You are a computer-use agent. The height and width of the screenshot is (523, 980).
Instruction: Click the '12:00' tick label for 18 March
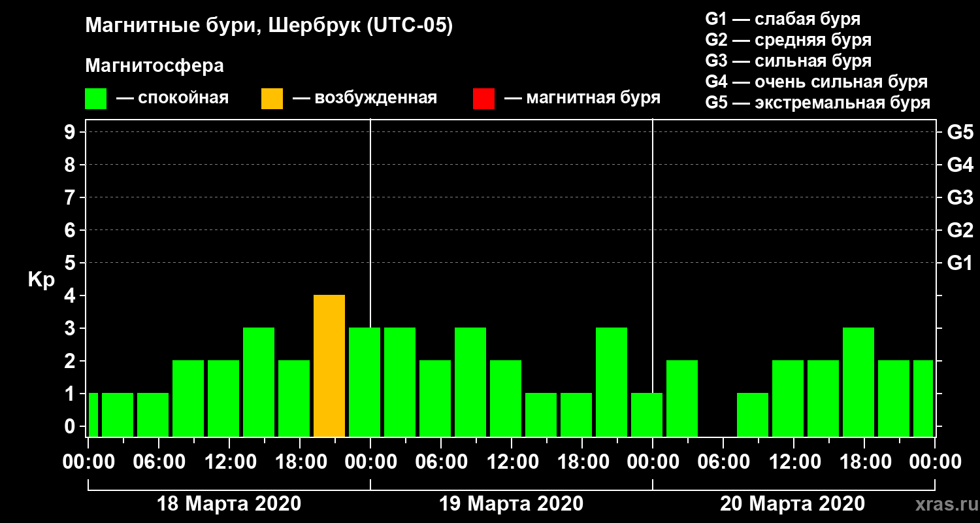(x=230, y=462)
